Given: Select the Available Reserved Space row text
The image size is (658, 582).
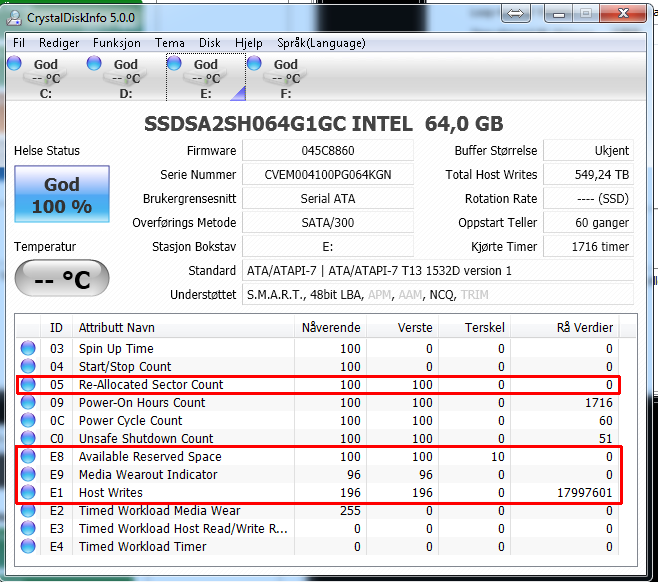Looking at the screenshot, I should [x=150, y=457].
